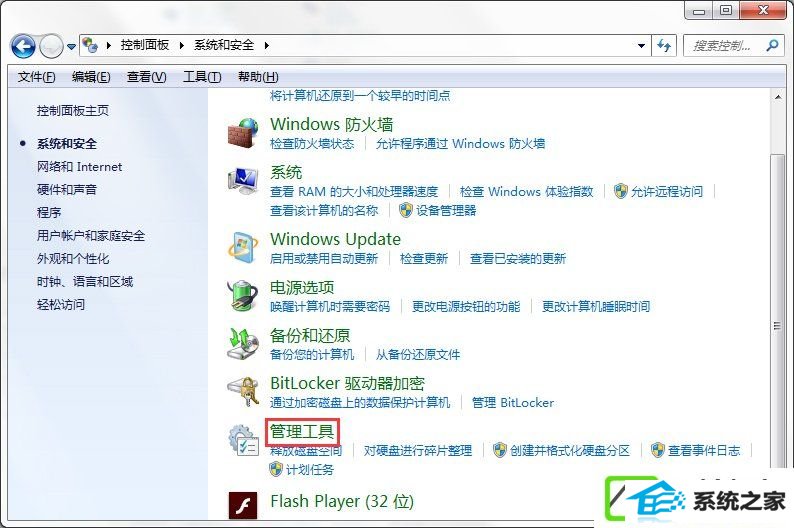The image size is (794, 528).
Task: Expand the breadcrumb arrow before 控制面板
Action: tap(108, 46)
